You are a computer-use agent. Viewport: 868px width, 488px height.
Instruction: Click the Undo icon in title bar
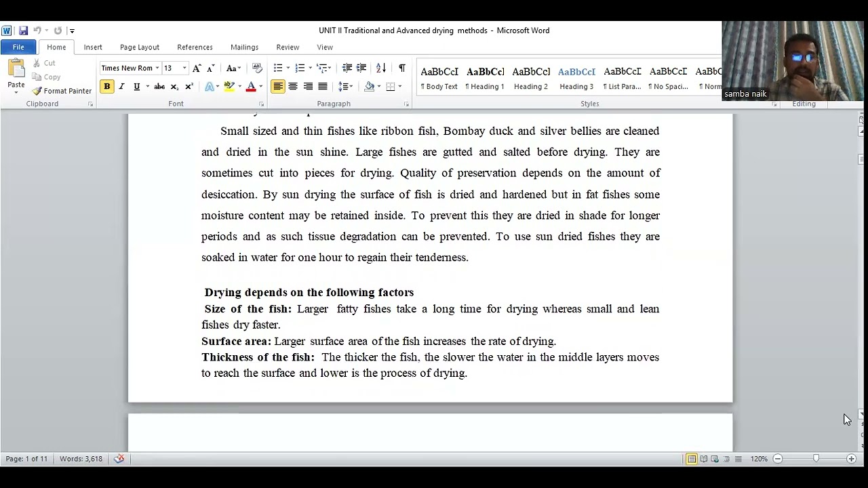[x=37, y=30]
